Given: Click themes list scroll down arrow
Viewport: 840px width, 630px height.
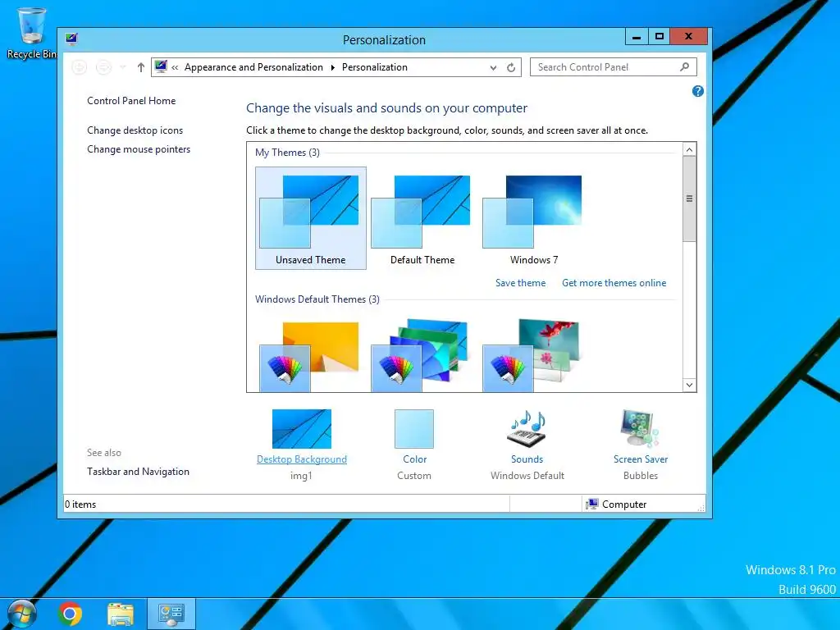Looking at the screenshot, I should (689, 385).
